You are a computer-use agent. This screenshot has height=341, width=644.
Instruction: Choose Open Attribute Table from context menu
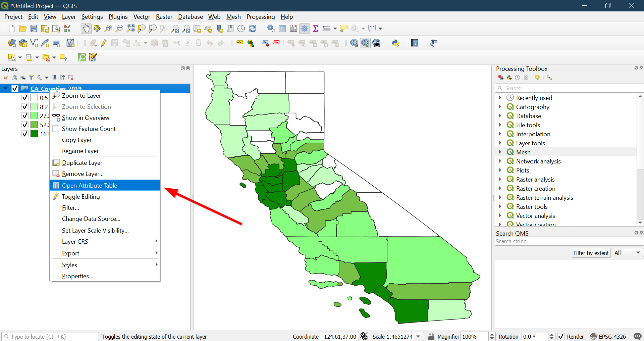90,186
